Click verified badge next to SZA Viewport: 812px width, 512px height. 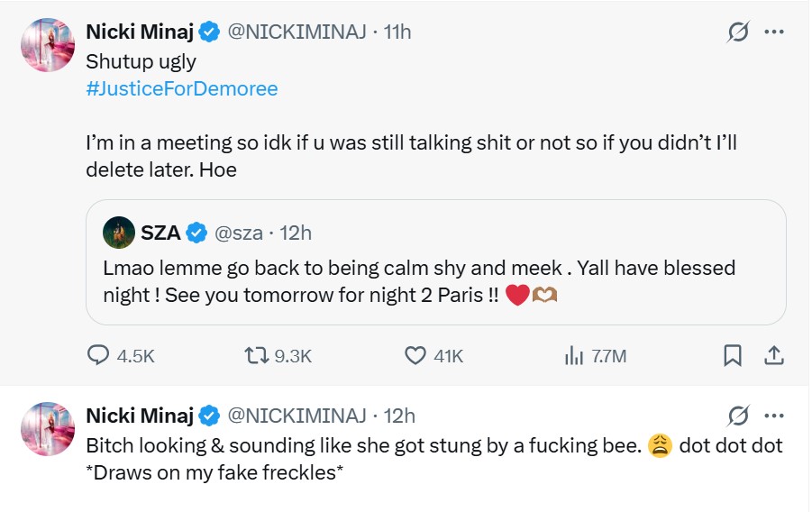click(x=196, y=233)
